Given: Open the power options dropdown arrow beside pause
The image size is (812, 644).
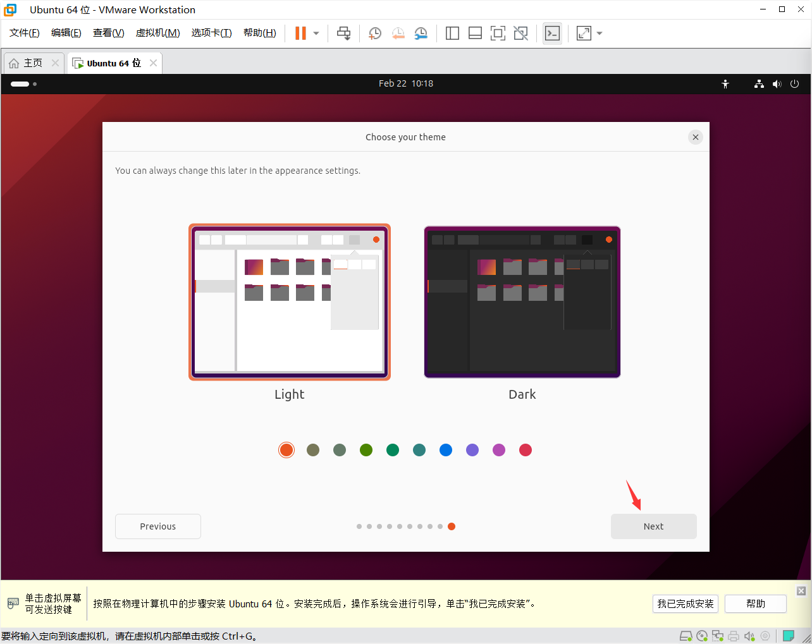Looking at the screenshot, I should pos(316,33).
